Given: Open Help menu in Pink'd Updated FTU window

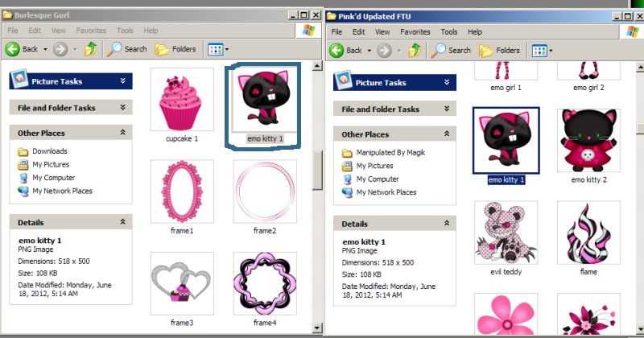Looking at the screenshot, I should pos(475,31).
